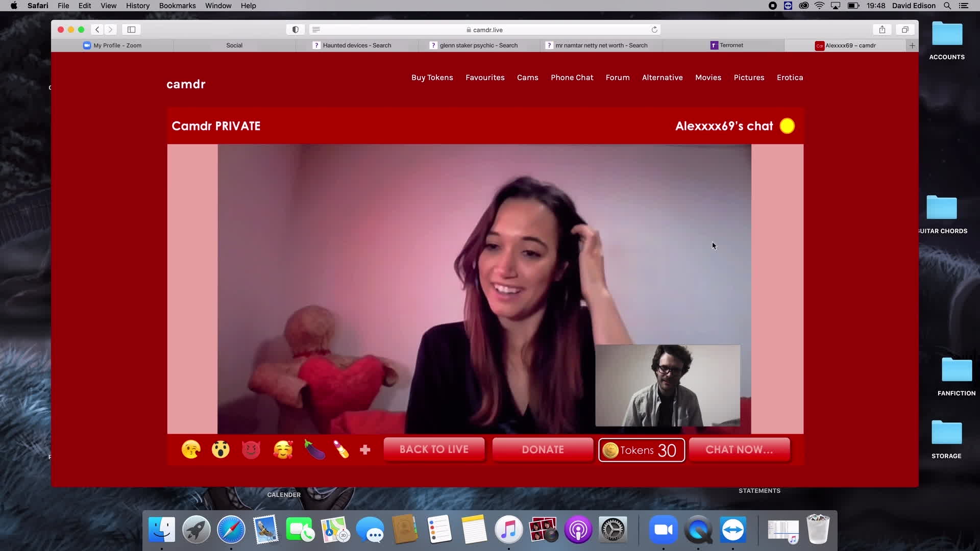Screen dimensions: 980x551
Task: Toggle the privacy shield icon
Action: point(295,30)
